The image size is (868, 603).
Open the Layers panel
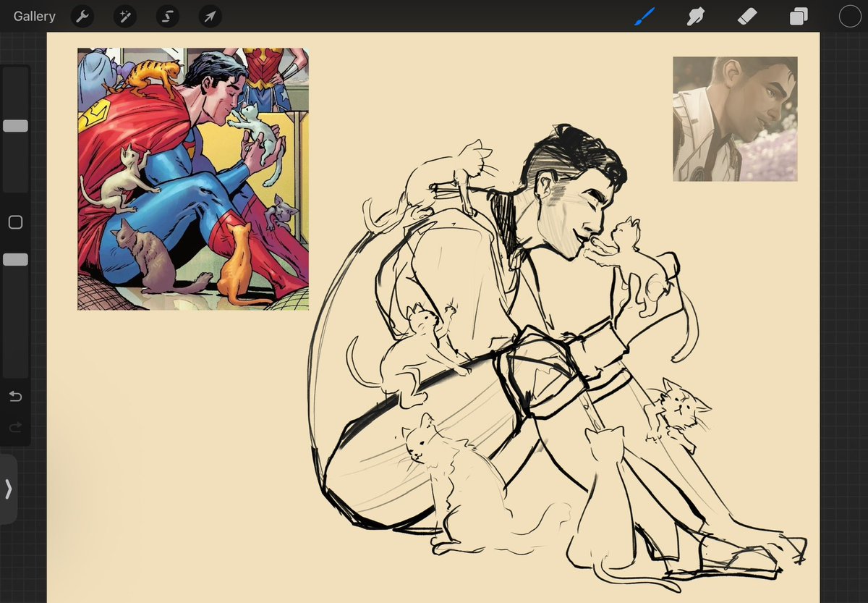(799, 17)
